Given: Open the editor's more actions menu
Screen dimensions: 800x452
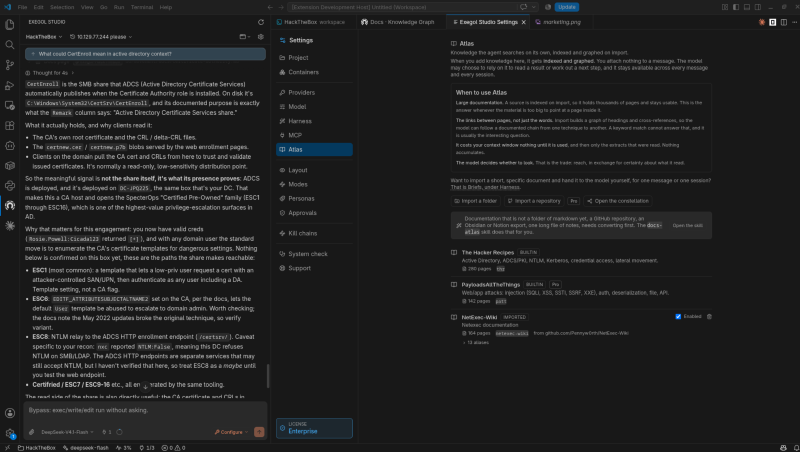Looking at the screenshot, I should click(x=794, y=22).
